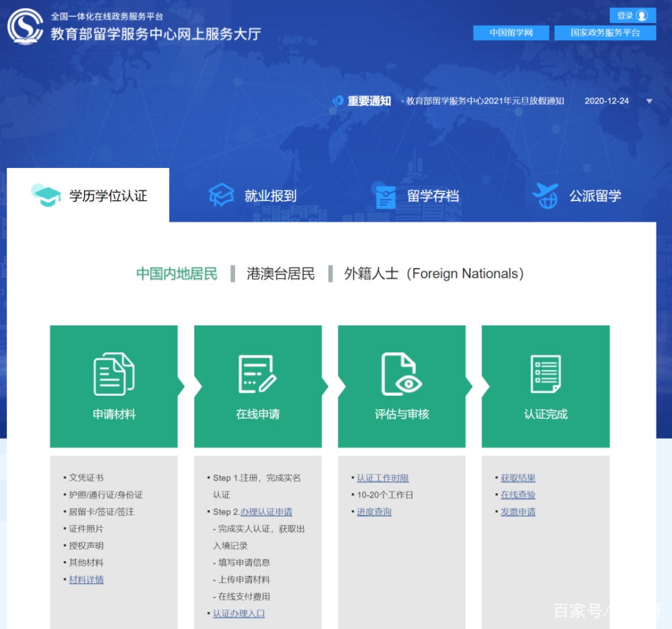Switch to the 公派留学 tab
The height and width of the screenshot is (629, 672).
click(577, 196)
